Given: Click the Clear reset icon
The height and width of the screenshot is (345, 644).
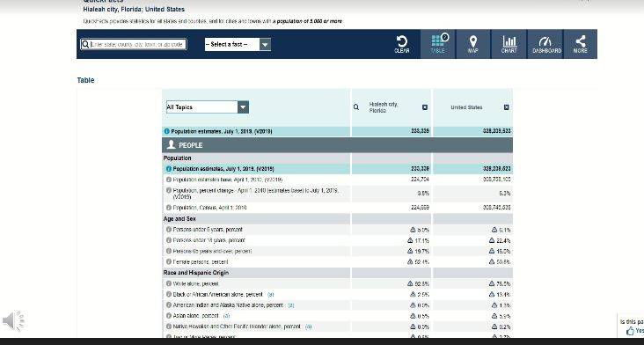Looking at the screenshot, I should click(x=402, y=44).
